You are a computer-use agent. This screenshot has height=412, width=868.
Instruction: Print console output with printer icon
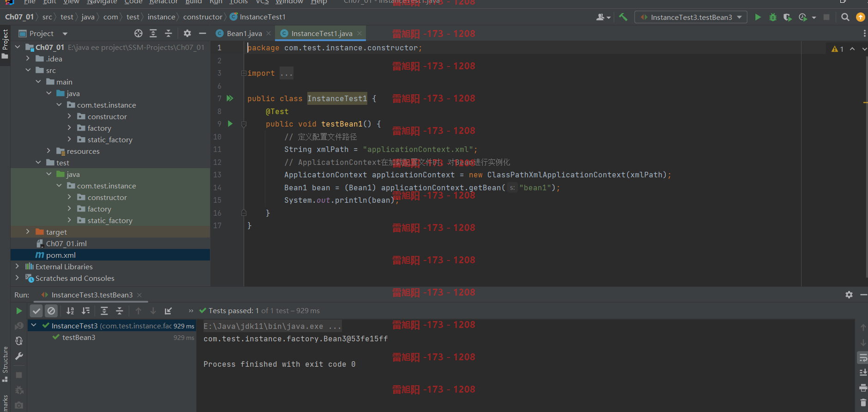863,388
